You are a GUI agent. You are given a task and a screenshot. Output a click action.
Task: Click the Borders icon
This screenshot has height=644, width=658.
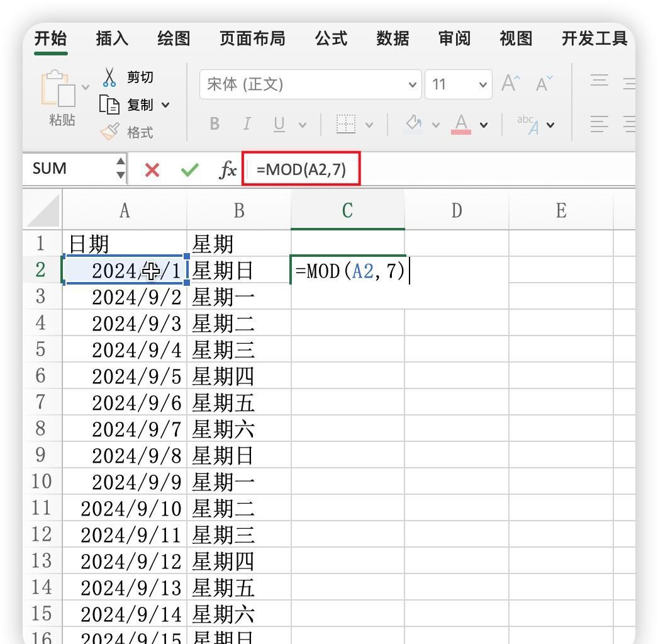pyautogui.click(x=346, y=124)
